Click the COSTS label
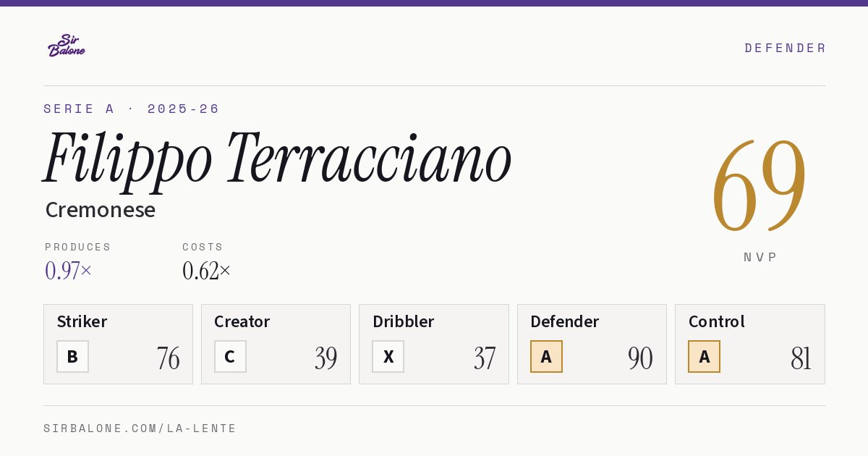This screenshot has height=456, width=868. 203,247
